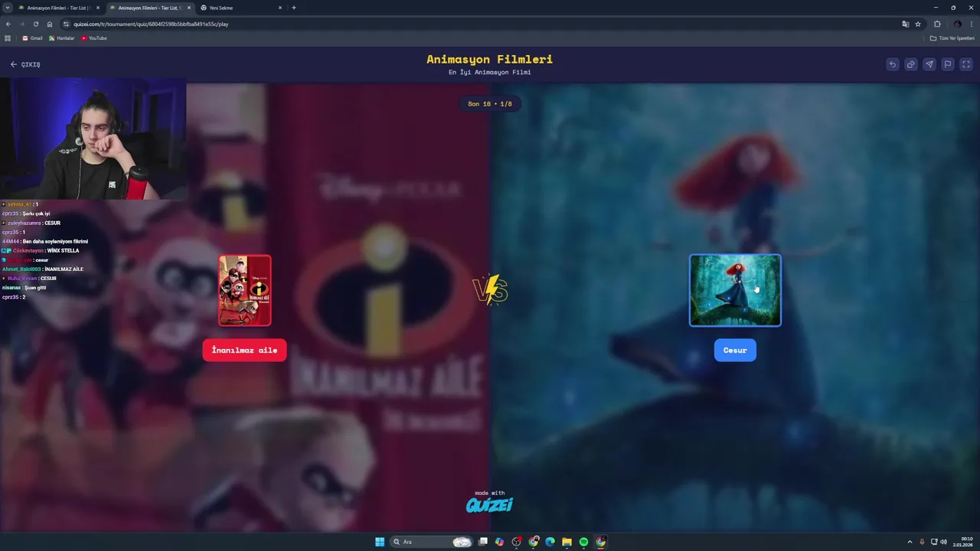Go back with the browser back arrow
Screen dimensions: 980x551
click(8, 24)
